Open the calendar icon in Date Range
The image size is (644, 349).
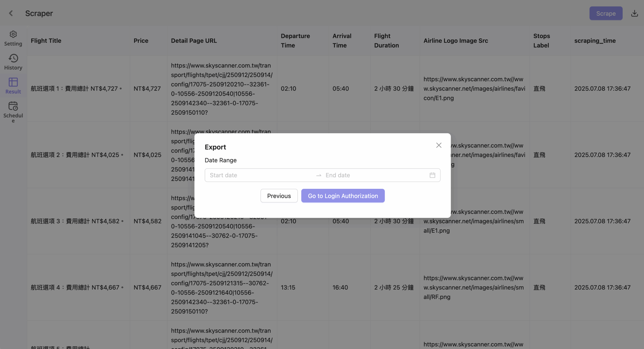[432, 175]
